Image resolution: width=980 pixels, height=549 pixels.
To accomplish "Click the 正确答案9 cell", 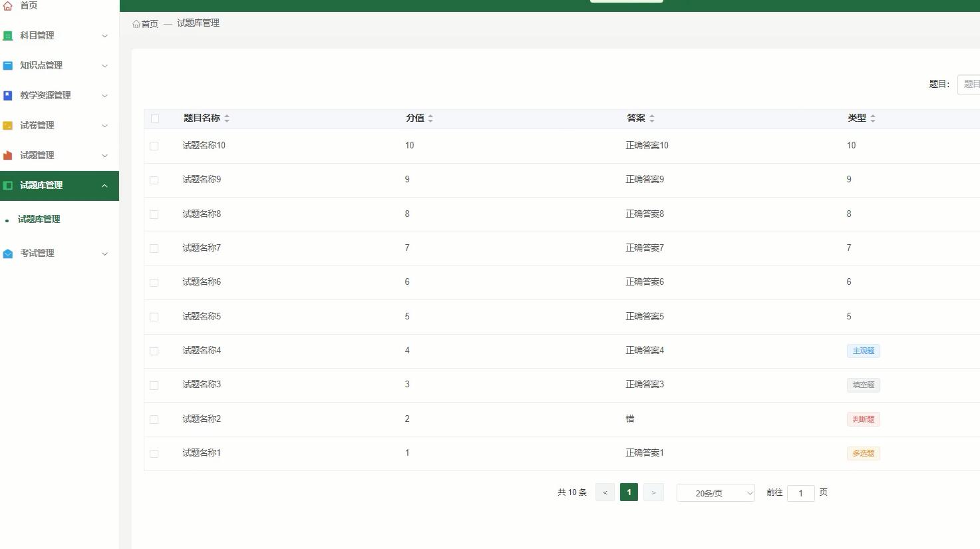I will (645, 180).
